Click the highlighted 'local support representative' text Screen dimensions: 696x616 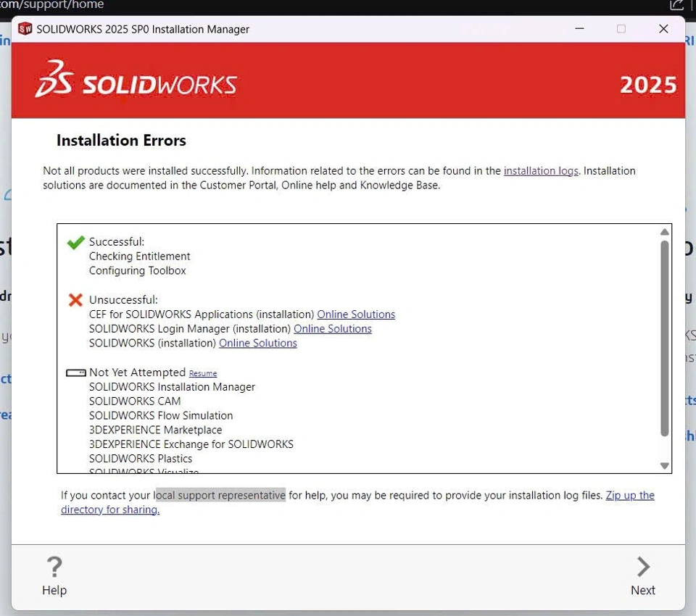[220, 495]
